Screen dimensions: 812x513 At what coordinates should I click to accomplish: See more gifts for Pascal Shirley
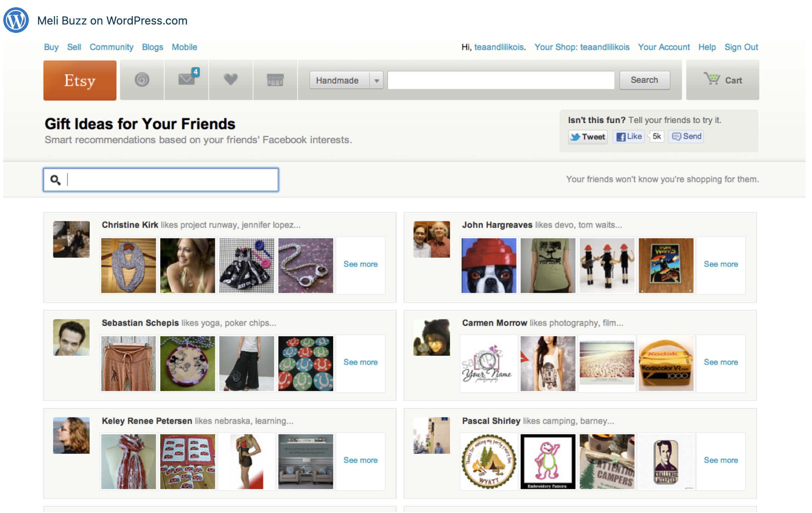[x=721, y=460]
